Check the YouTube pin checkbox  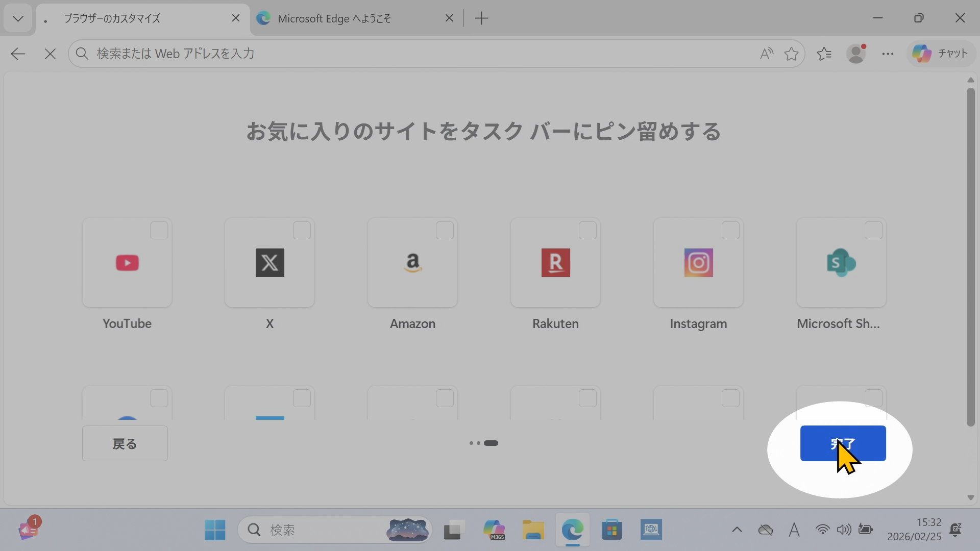click(159, 231)
